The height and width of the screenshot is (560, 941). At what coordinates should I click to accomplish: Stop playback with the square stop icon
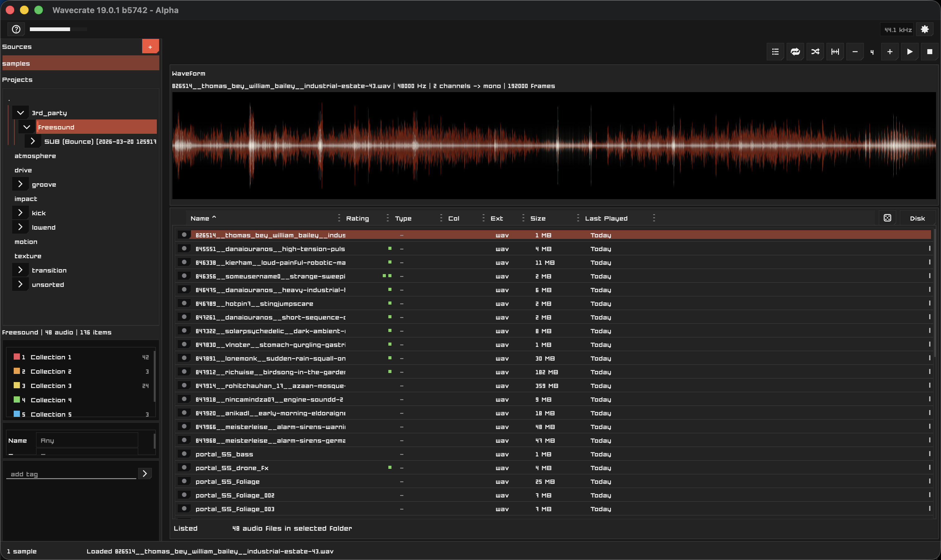[930, 52]
